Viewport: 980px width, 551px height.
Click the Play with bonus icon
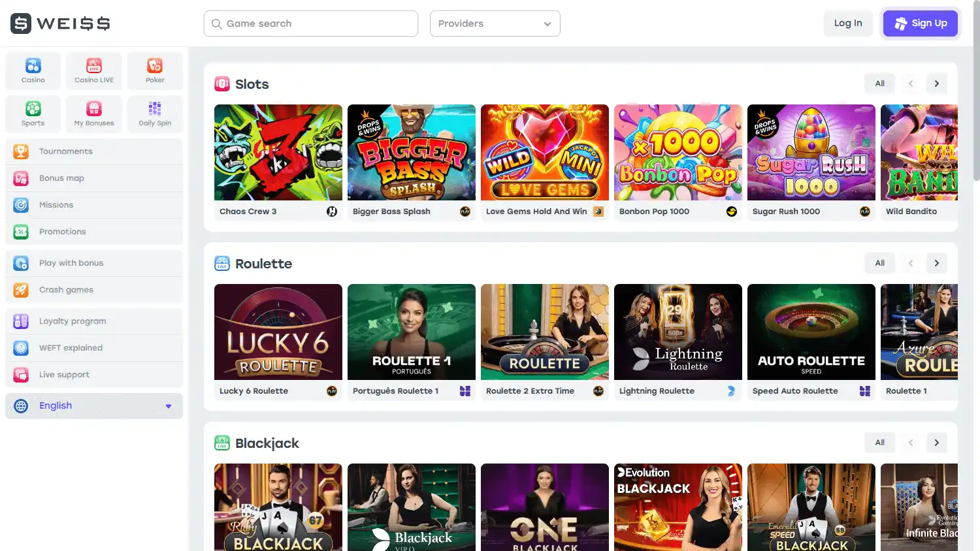point(21,263)
